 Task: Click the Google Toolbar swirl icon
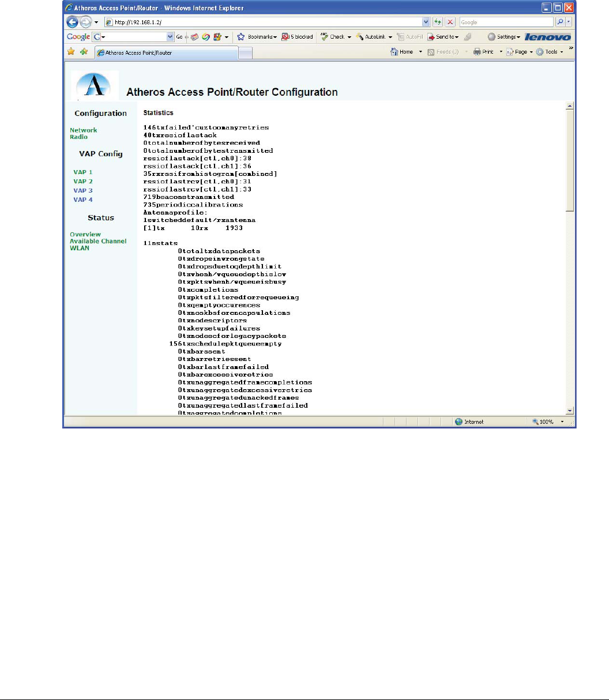206,37
